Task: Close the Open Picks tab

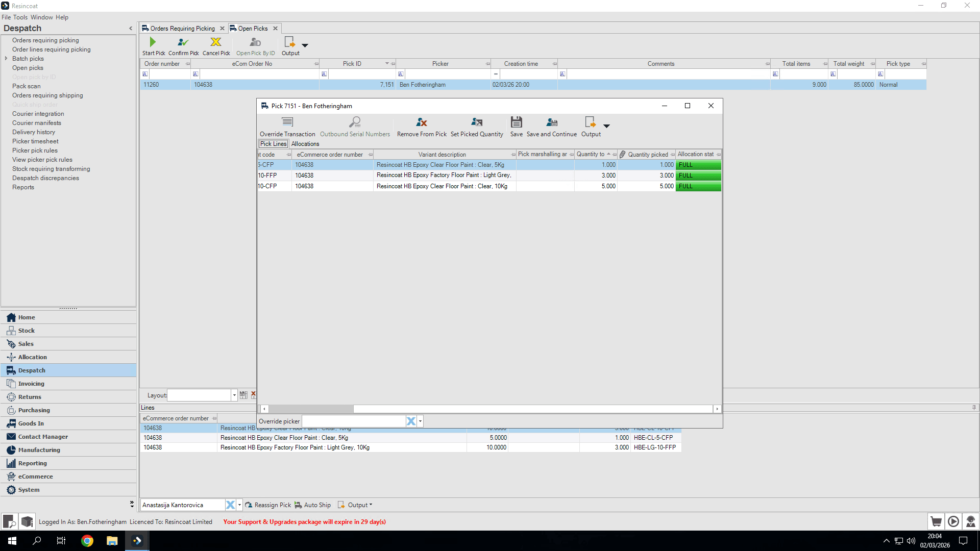Action: pyautogui.click(x=275, y=29)
